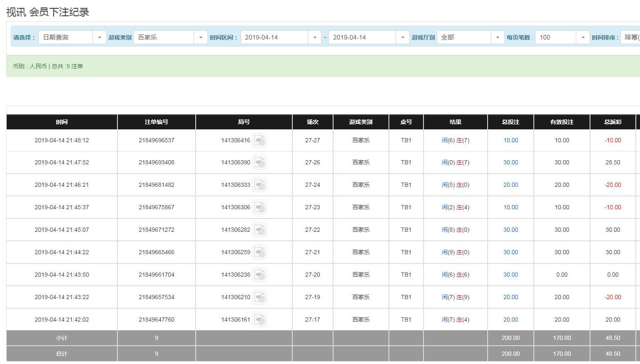Open video replay icon for round 141306210
640x364 pixels.
tap(259, 297)
